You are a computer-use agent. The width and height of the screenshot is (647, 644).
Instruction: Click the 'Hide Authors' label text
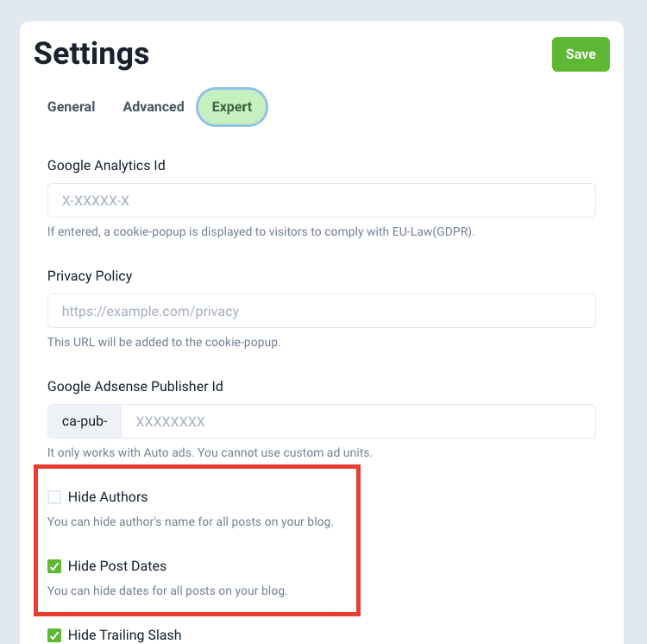point(108,497)
